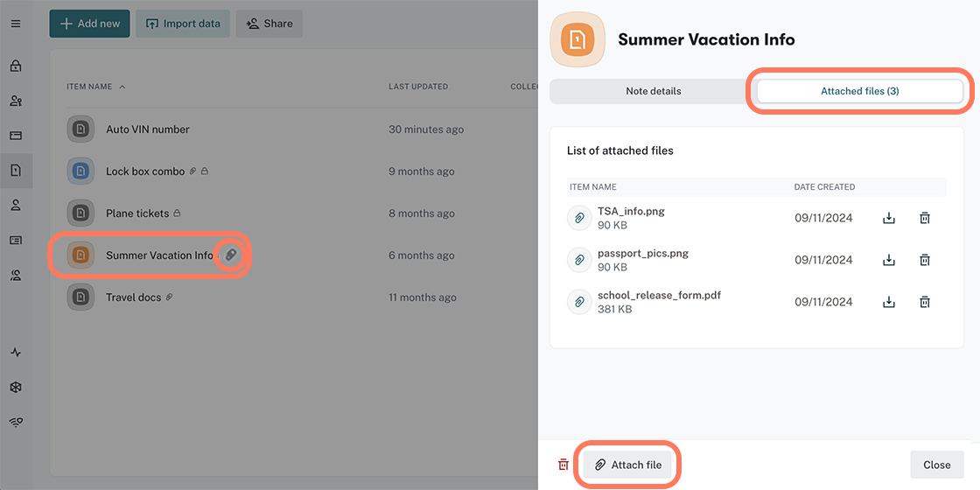Select the Travel docs item
The height and width of the screenshot is (490, 980).
[x=133, y=297]
